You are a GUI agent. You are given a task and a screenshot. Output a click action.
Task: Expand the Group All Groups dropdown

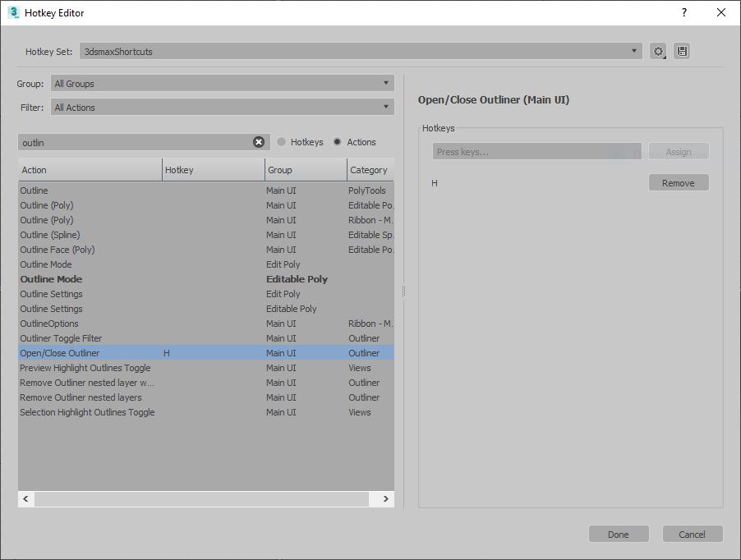(223, 83)
